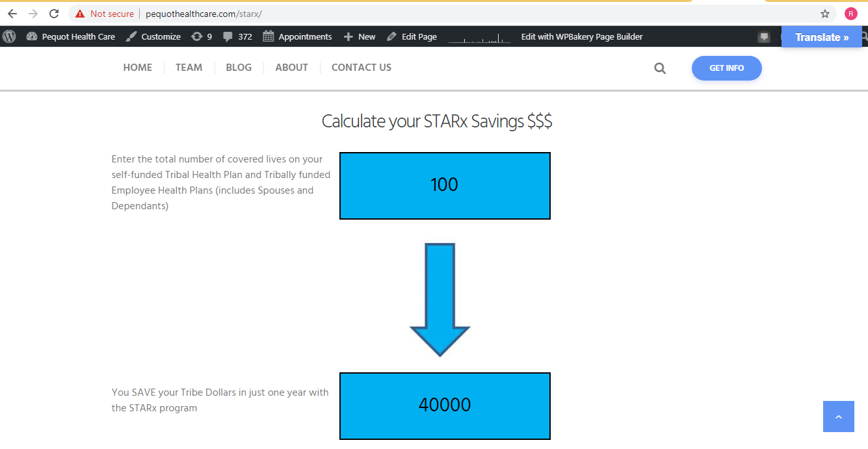Open the WordPress logo menu
Image resolution: width=868 pixels, height=449 pixels.
pos(9,36)
